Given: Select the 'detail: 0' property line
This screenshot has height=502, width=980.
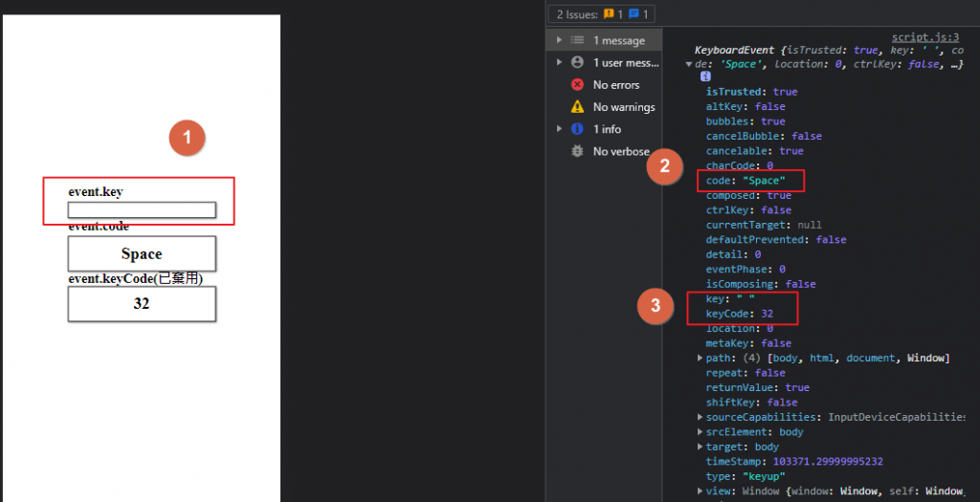Looking at the screenshot, I should coord(734,254).
